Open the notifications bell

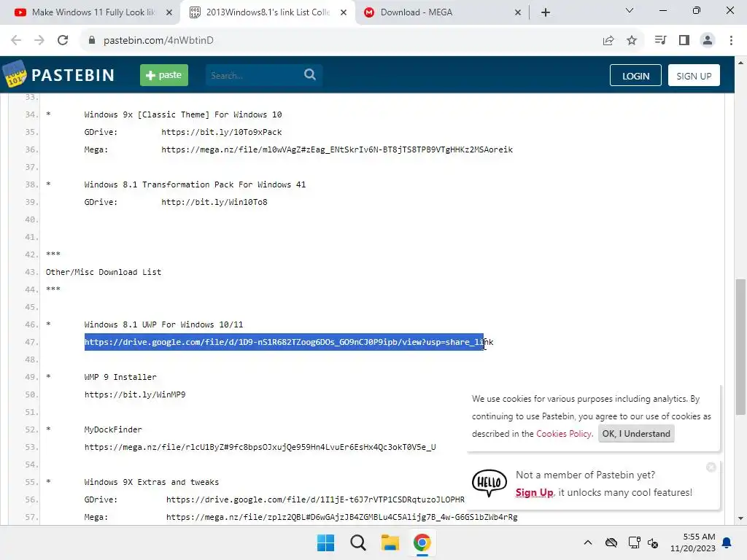pos(727,542)
